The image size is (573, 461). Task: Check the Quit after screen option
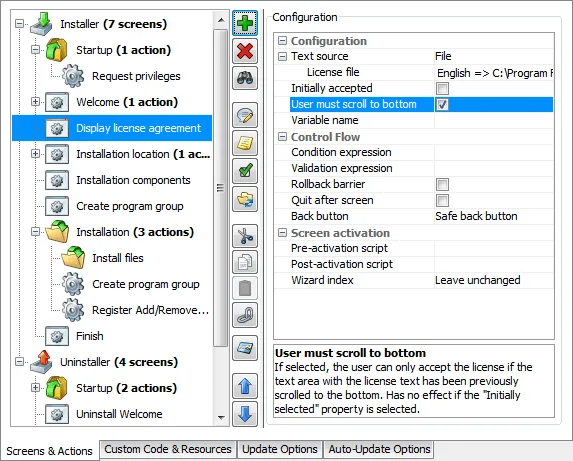(x=442, y=200)
